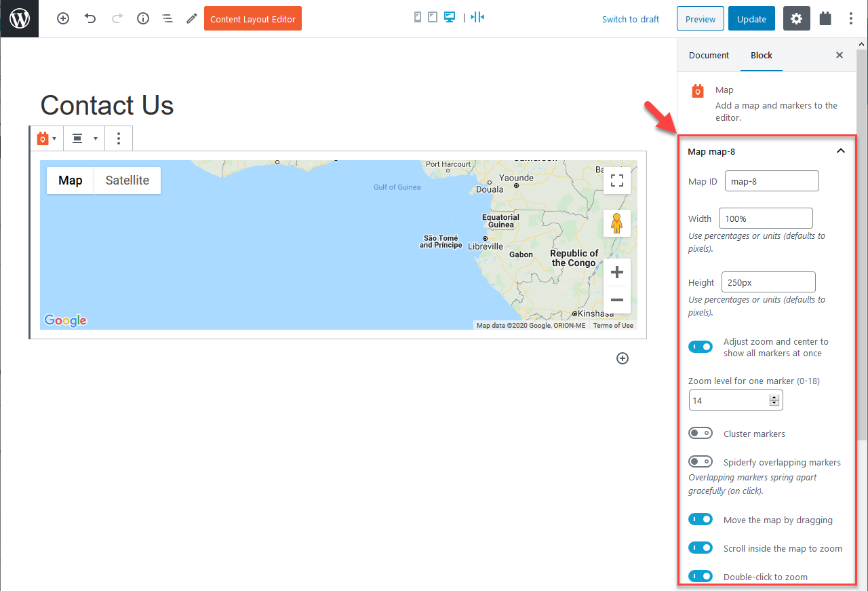Preview the page
Viewport: 868px width, 591px height.
701,19
